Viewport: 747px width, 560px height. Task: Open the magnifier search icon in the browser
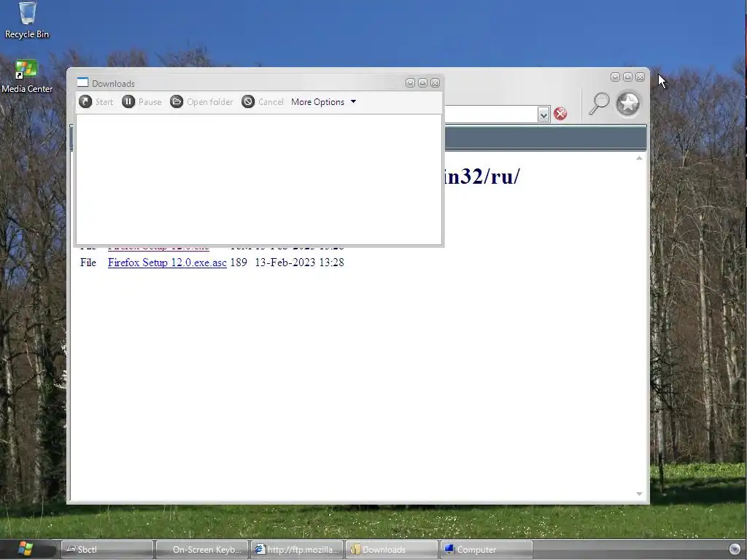[x=599, y=104]
